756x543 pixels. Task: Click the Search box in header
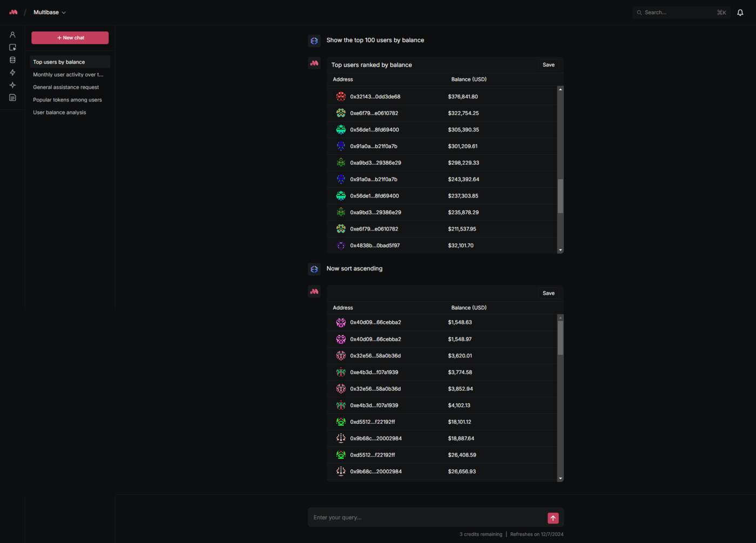tap(681, 12)
